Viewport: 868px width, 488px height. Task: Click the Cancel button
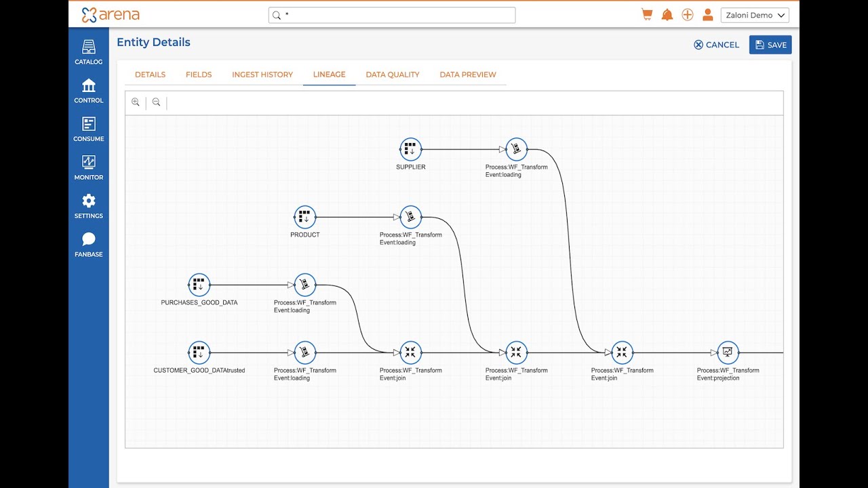(716, 45)
